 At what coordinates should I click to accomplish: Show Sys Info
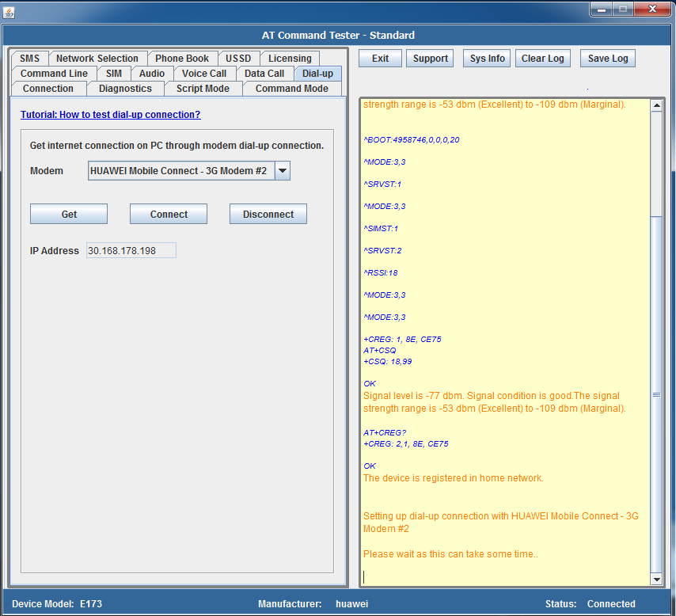487,59
